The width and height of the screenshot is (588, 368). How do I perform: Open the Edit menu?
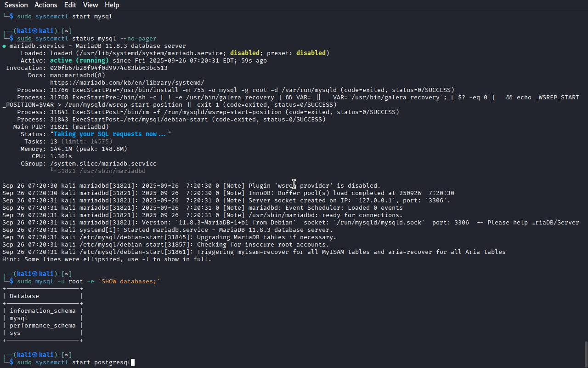point(70,5)
